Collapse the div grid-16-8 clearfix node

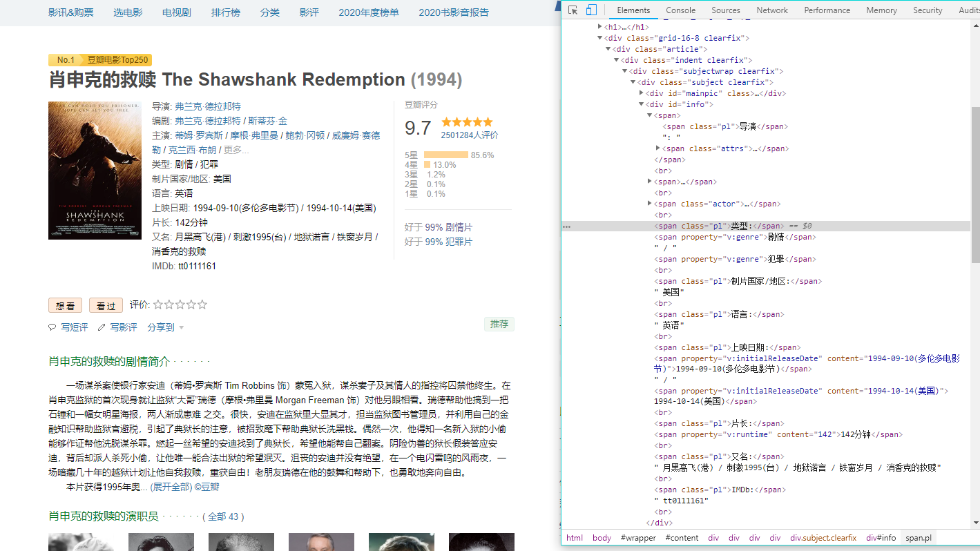(599, 38)
